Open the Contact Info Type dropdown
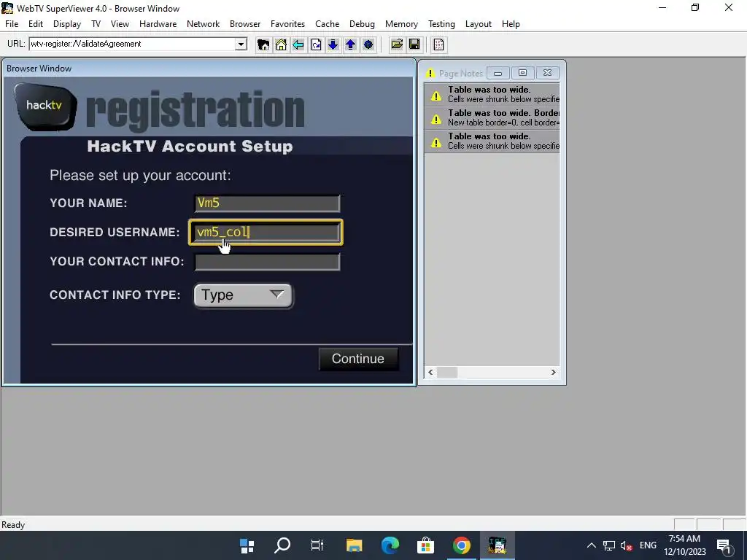 pos(243,296)
